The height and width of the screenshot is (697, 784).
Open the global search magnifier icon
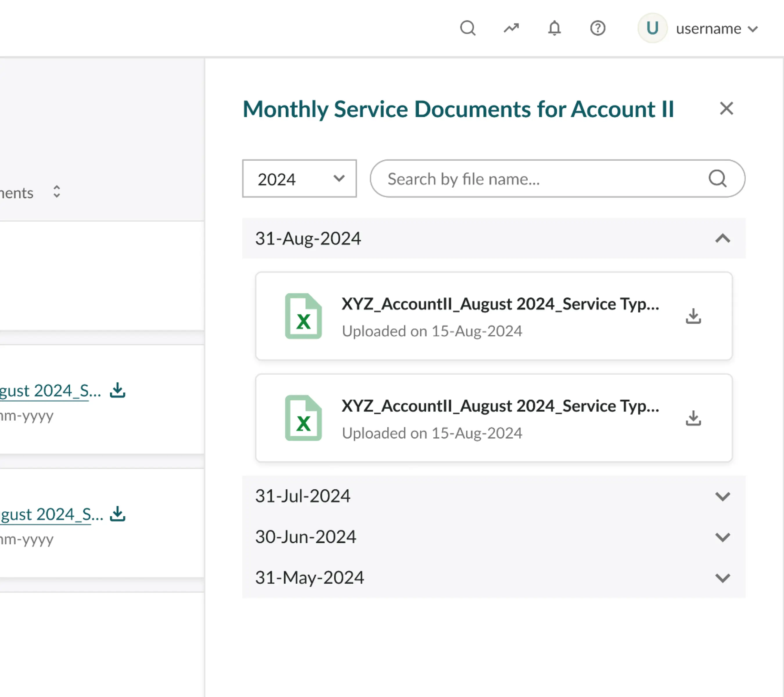(x=468, y=28)
